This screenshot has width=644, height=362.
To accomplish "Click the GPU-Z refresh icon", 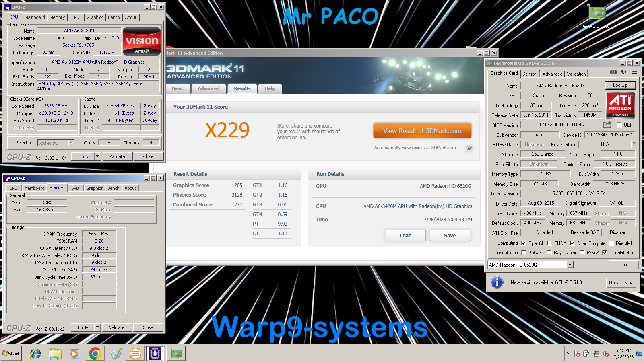I will [623, 72].
